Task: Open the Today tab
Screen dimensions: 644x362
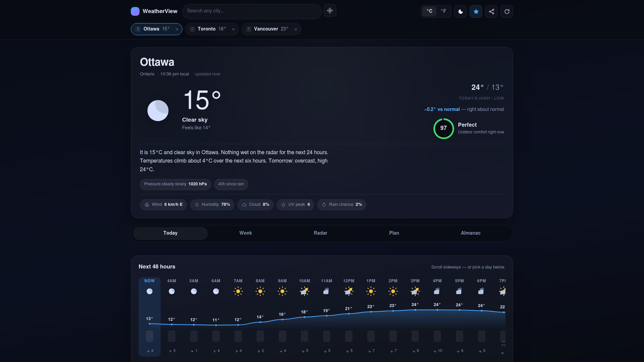Action: [x=170, y=233]
